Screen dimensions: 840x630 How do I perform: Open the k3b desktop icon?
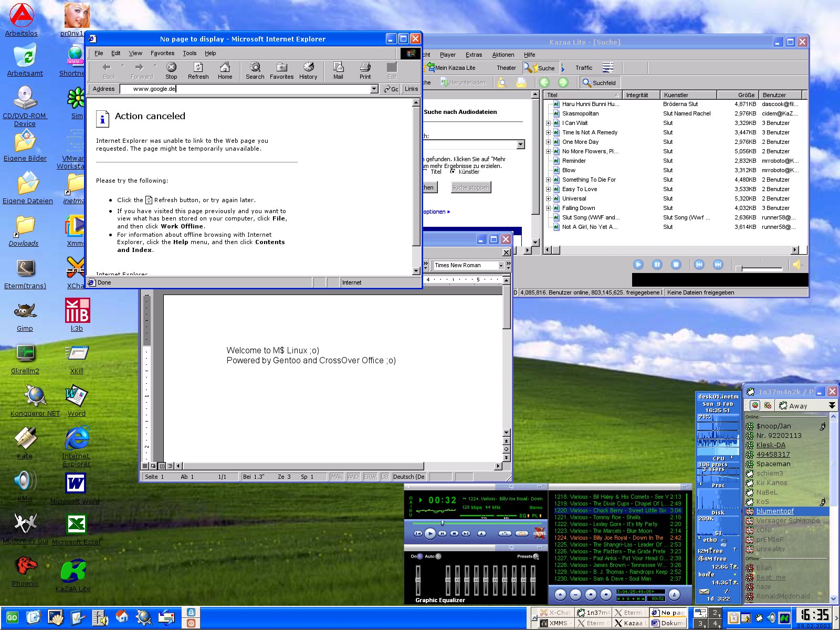tap(77, 314)
